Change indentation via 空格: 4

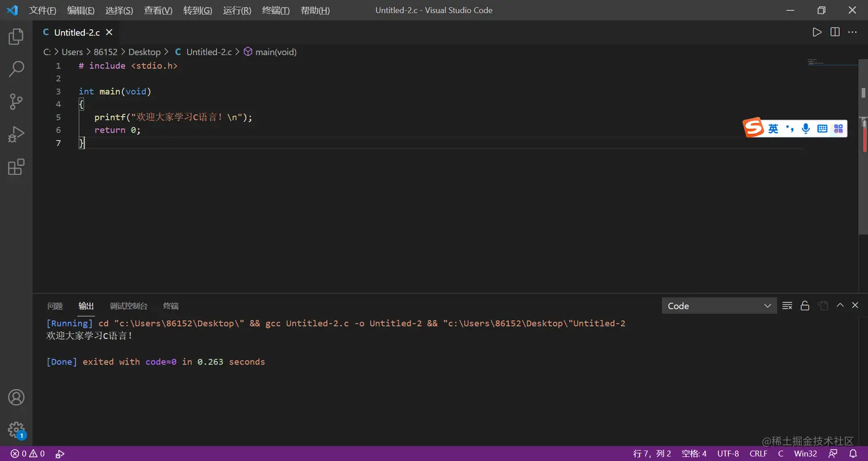click(x=694, y=454)
